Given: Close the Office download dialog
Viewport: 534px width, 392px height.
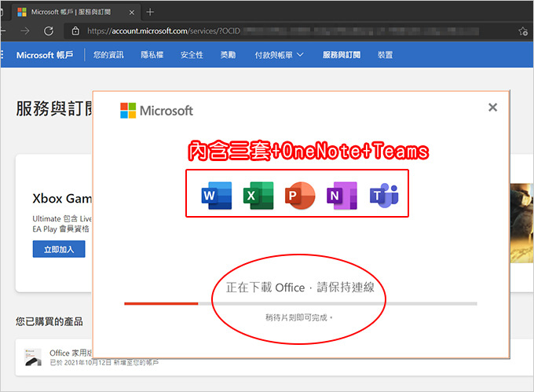Looking at the screenshot, I should coord(492,108).
